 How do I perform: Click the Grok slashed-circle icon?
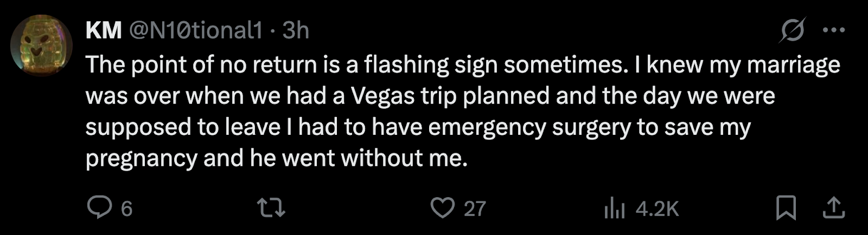click(x=792, y=30)
